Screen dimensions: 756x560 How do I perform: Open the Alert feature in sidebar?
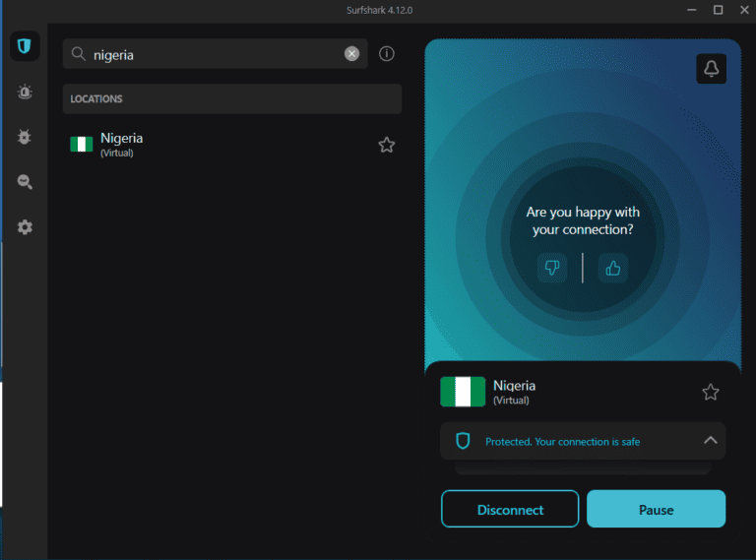pyautogui.click(x=25, y=92)
